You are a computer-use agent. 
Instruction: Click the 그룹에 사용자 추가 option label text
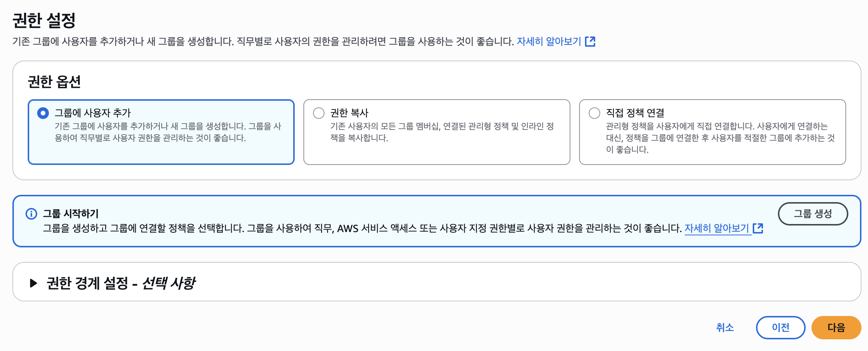[93, 113]
